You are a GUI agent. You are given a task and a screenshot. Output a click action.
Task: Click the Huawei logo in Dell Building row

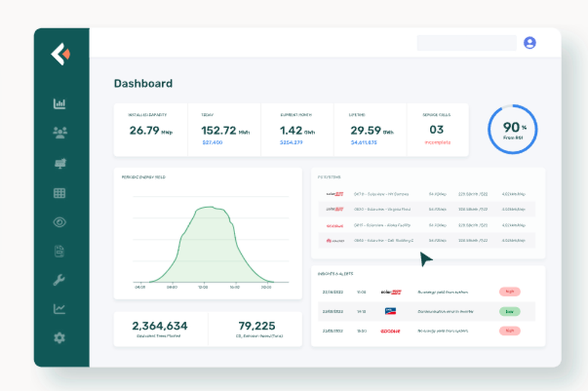point(335,240)
